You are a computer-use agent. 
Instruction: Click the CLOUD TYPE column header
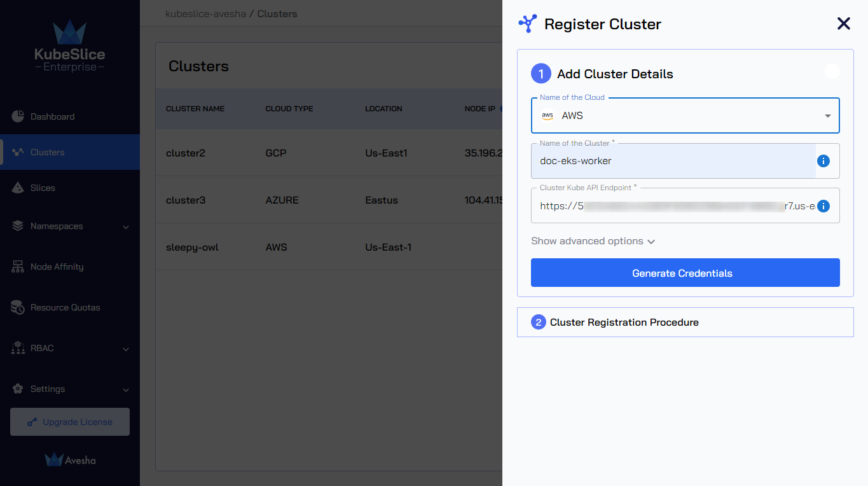[289, 109]
